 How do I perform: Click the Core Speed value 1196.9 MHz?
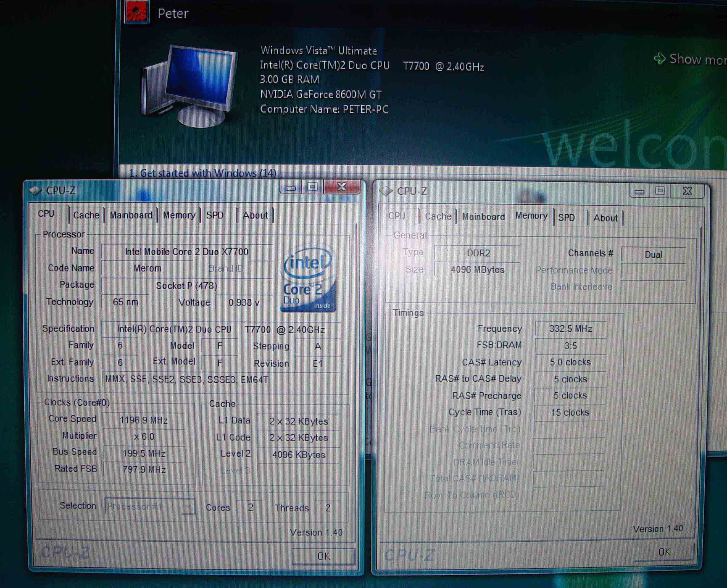pos(144,420)
